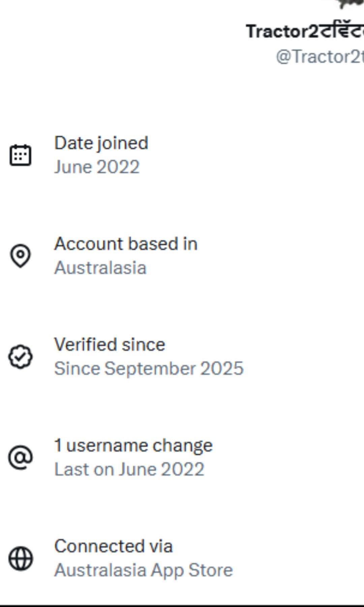Viewport: 364px width, 607px height.
Task: Click the "Australasia App Store" text
Action: pos(143,570)
